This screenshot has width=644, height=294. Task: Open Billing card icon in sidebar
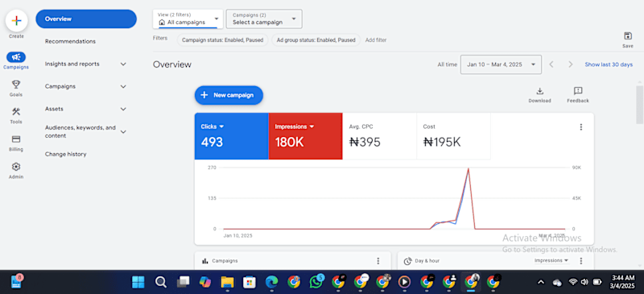click(x=16, y=139)
